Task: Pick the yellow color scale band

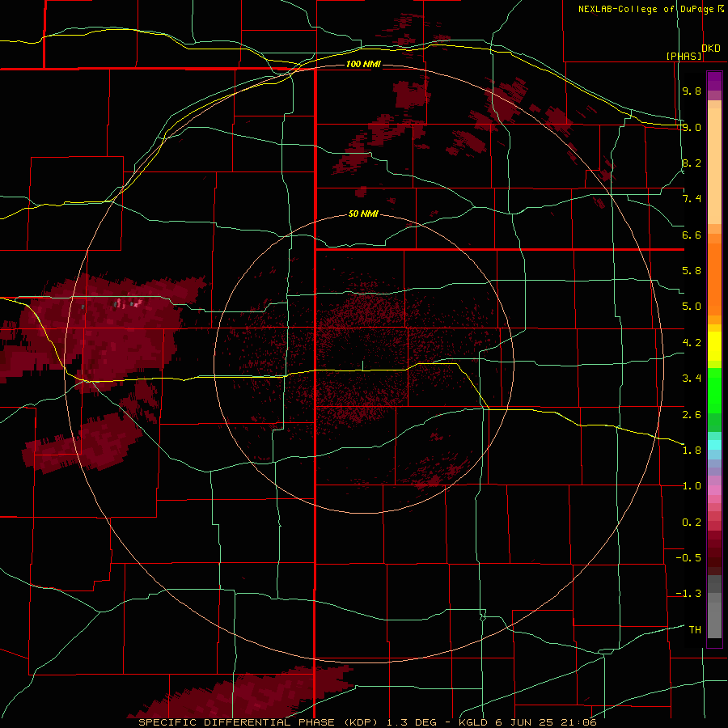Action: [714, 346]
